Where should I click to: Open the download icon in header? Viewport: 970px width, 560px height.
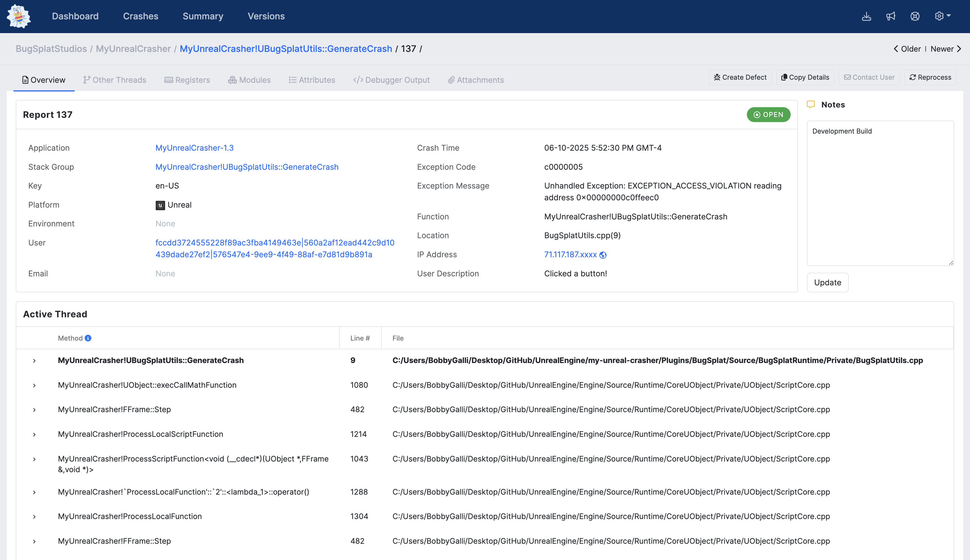866,16
